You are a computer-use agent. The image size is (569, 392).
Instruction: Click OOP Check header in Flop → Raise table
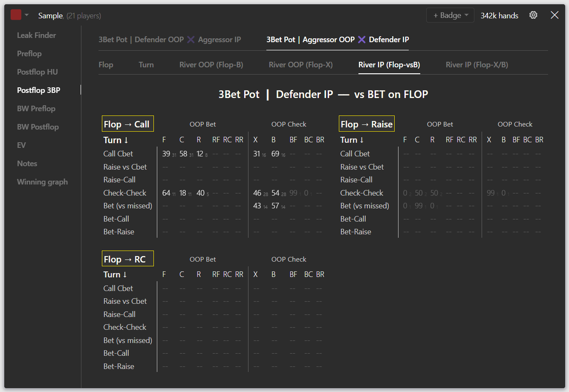[x=515, y=124]
